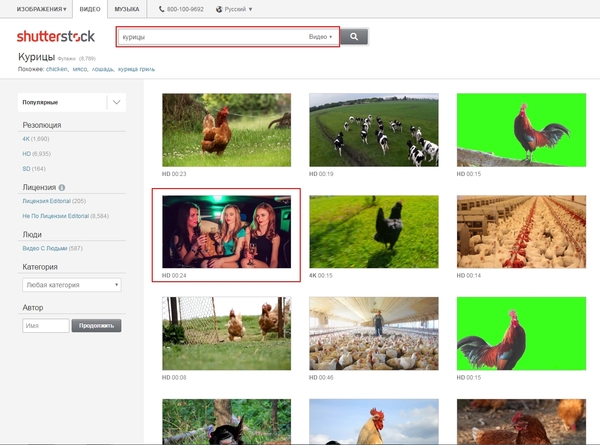
Task: Open the brown hens in coop bottom video
Action: [x=521, y=422]
